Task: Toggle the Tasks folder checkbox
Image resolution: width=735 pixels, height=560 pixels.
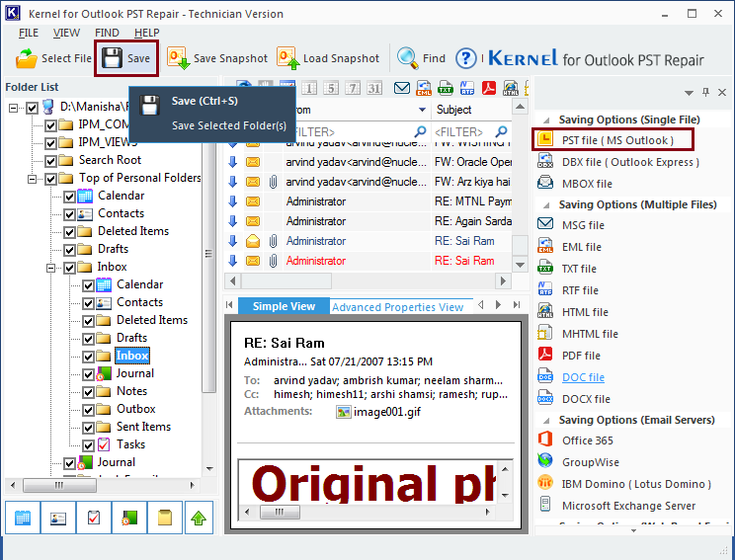Action: point(88,445)
